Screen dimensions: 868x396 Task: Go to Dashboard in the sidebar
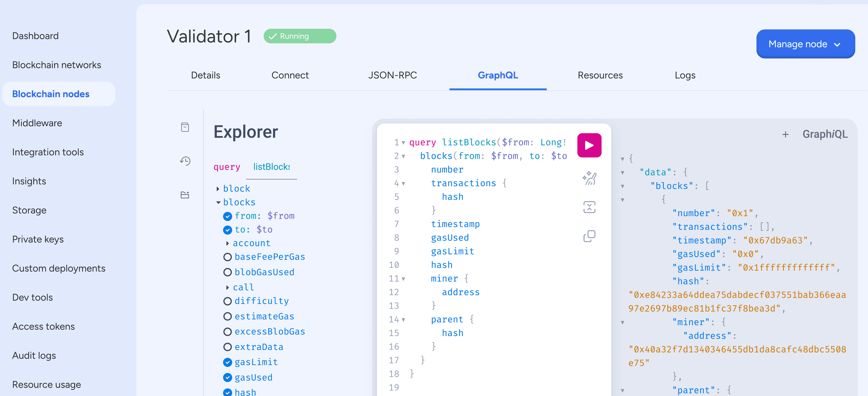coord(35,36)
